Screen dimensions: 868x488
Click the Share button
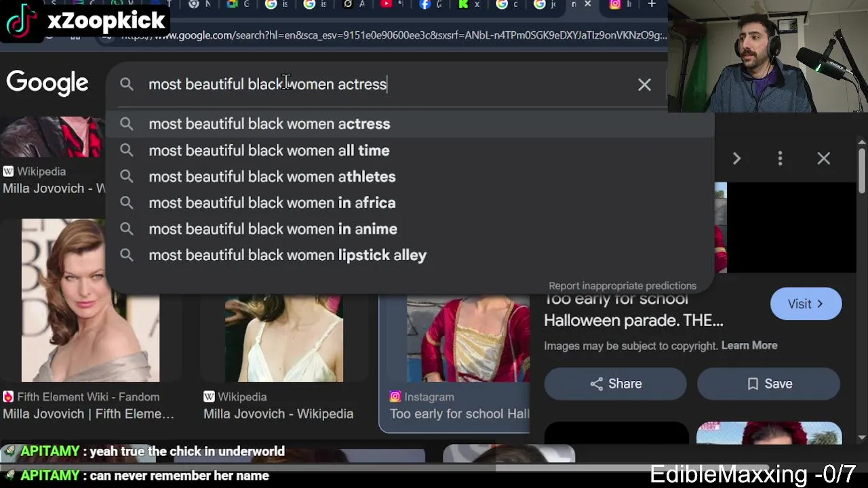pos(615,384)
